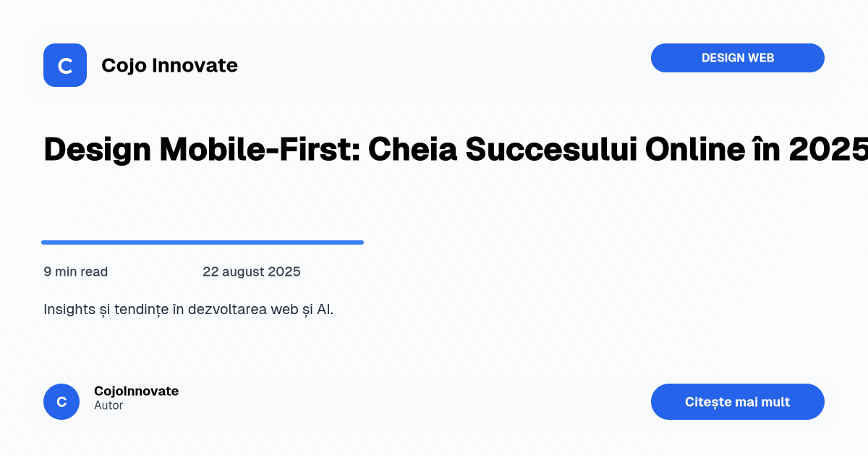Click the rounded square logo in top-left corner

[x=65, y=65]
